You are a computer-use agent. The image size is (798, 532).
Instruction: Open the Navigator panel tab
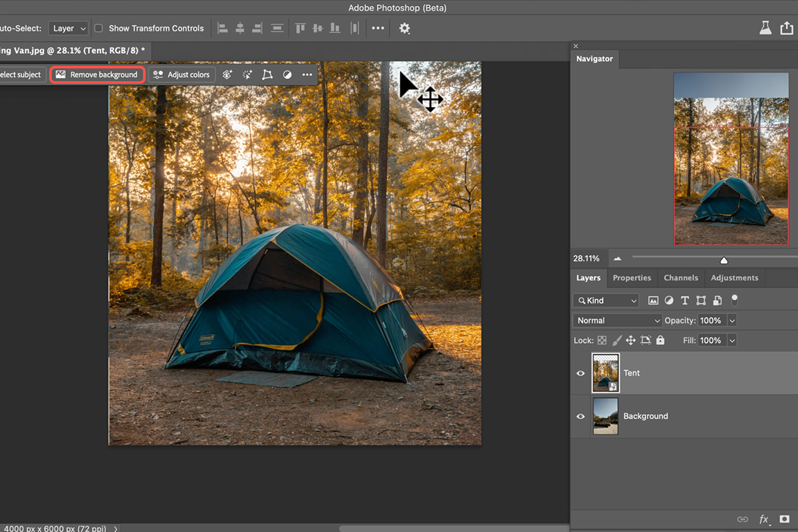coord(595,59)
